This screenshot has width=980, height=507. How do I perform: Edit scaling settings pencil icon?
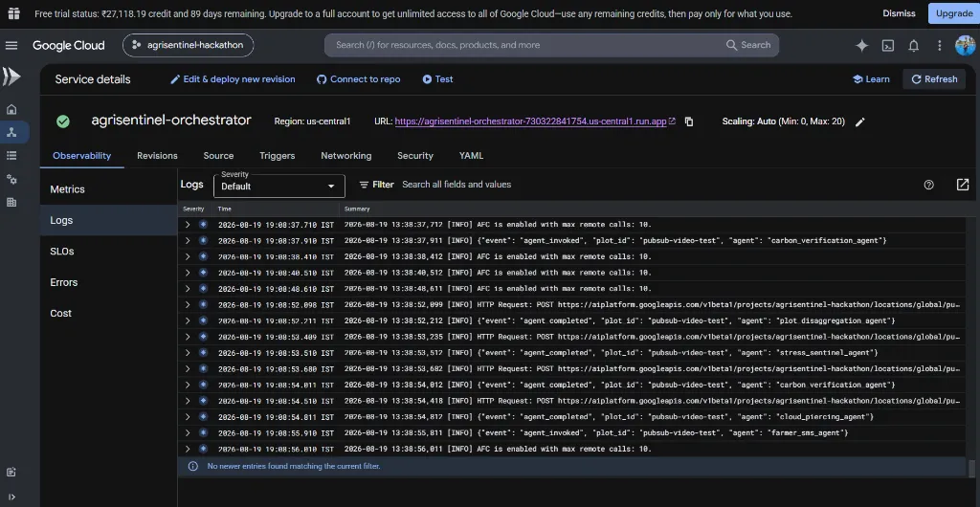pos(860,121)
